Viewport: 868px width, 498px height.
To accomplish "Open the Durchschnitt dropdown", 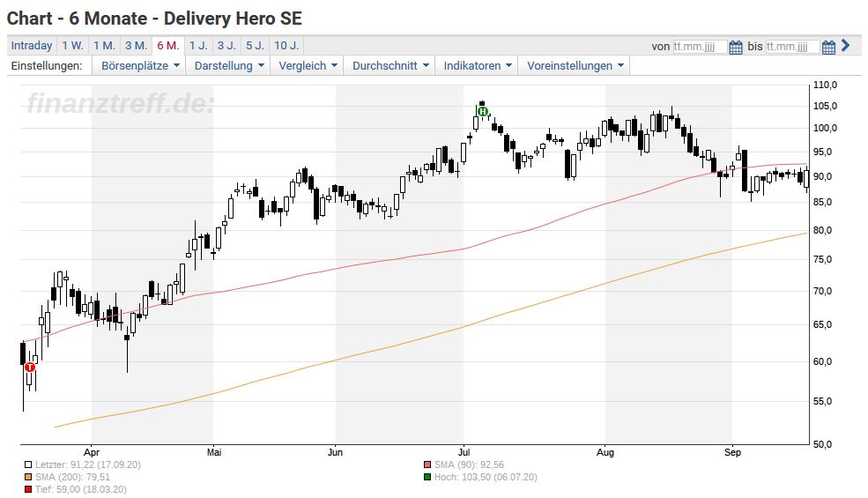I will 389,65.
